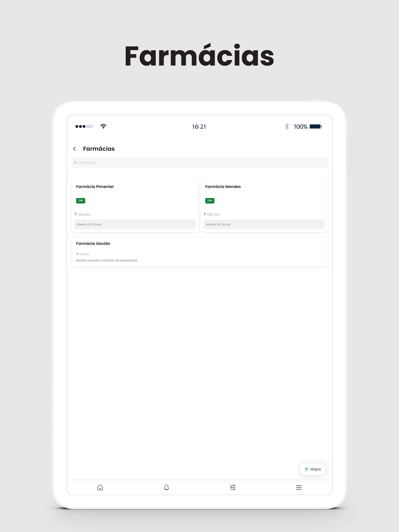Image resolution: width=399 pixels, height=532 pixels.
Task: Click Aberta durante o horário de expediente text
Action: click(107, 260)
